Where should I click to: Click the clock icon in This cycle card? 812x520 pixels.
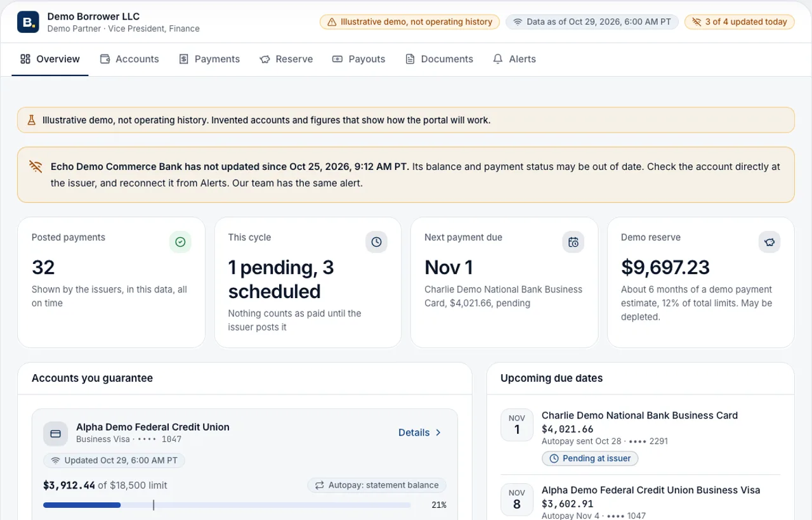click(376, 242)
